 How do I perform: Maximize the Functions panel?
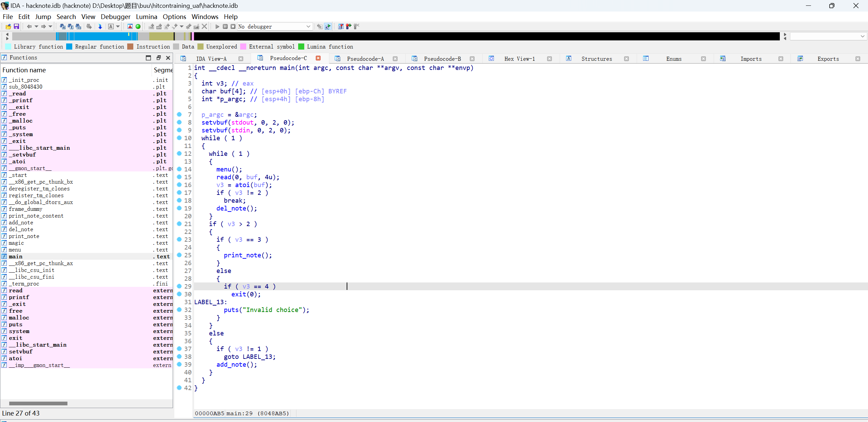tap(148, 58)
